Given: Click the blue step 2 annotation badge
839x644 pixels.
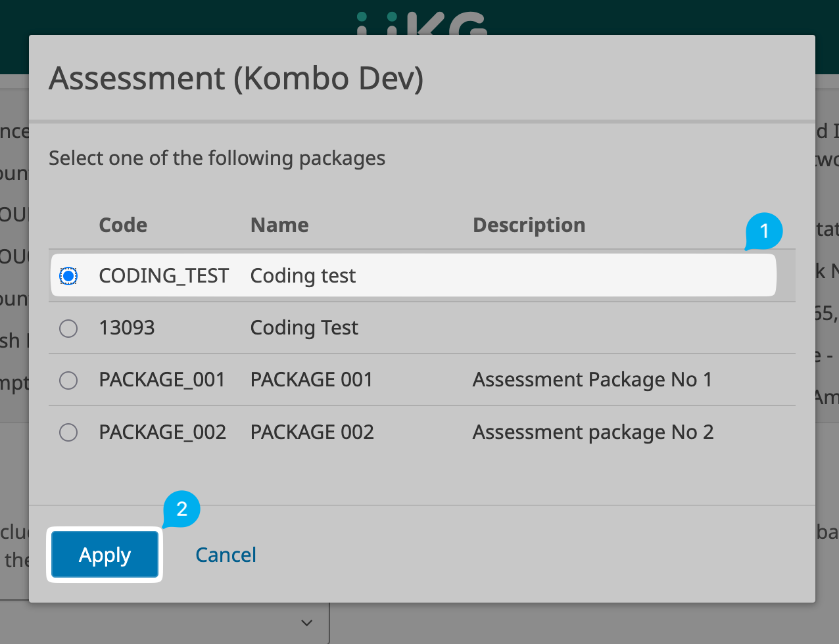Looking at the screenshot, I should 181,509.
